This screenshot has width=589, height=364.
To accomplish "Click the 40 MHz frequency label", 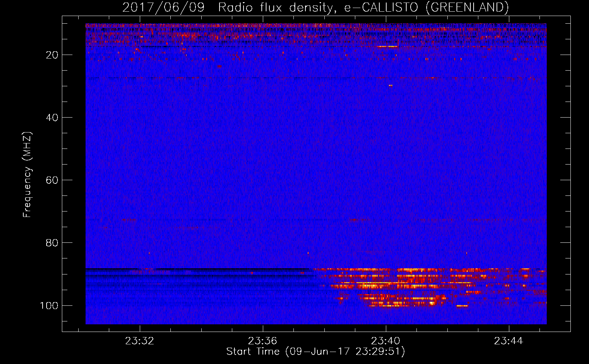I will 52,118.
